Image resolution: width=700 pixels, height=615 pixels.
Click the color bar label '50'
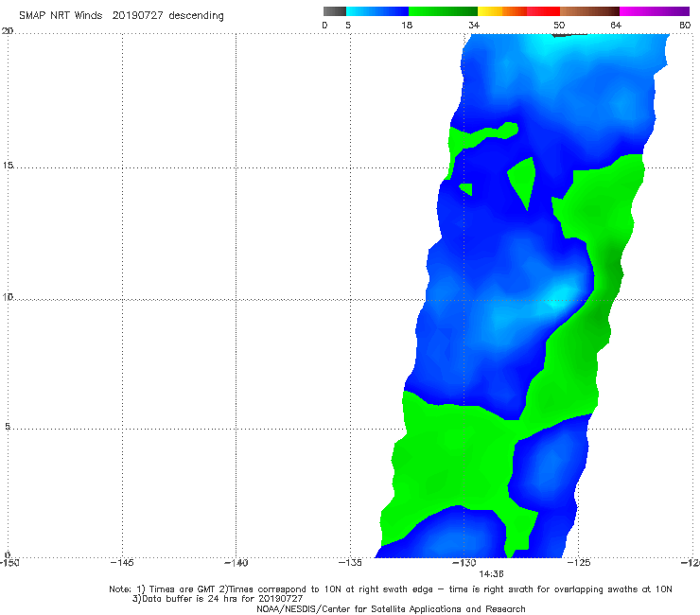pos(559,26)
